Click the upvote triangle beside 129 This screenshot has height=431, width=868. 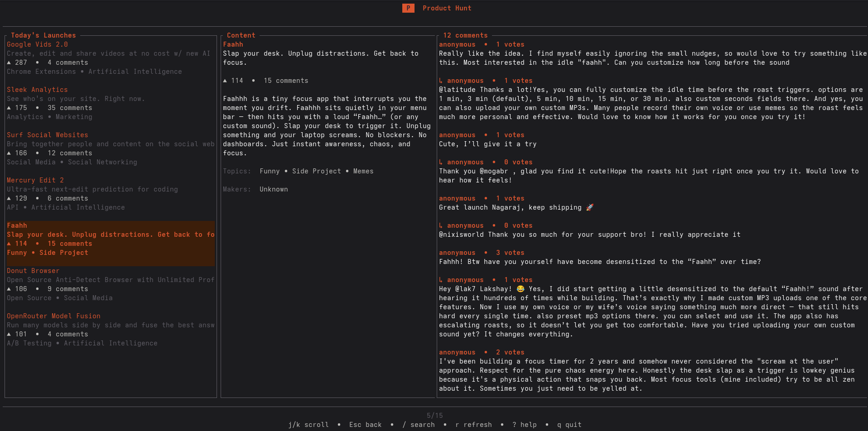(9, 198)
